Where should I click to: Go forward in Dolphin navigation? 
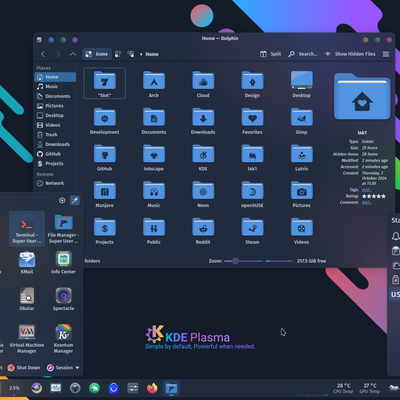coord(58,54)
